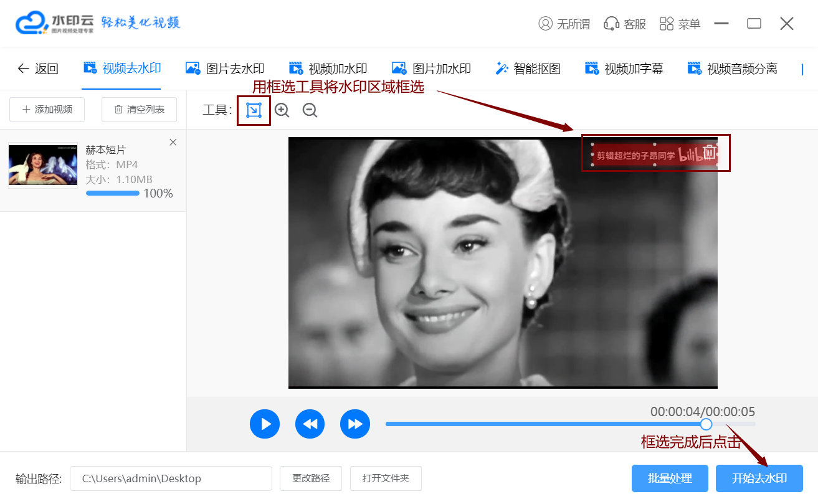Image resolution: width=818 pixels, height=504 pixels.
Task: Open the 菜单 menu
Action: pos(680,24)
